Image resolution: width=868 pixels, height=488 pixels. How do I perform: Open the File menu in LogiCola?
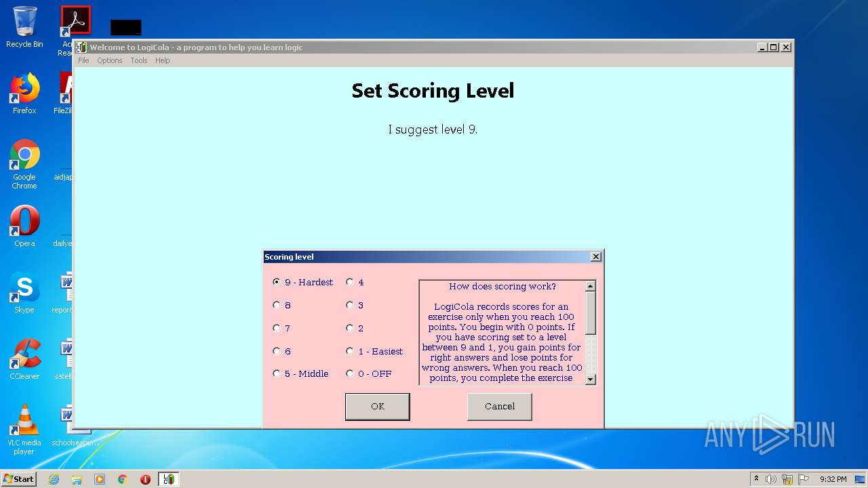click(x=83, y=60)
